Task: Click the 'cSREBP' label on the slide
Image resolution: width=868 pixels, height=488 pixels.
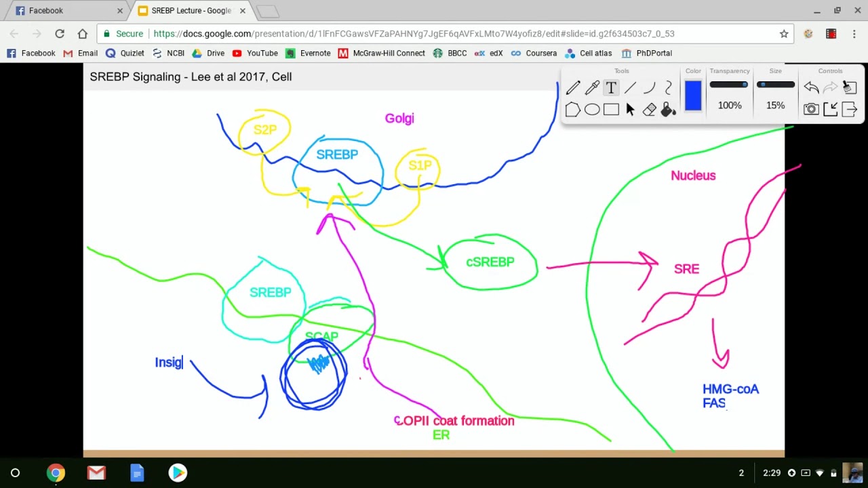Action: [490, 262]
